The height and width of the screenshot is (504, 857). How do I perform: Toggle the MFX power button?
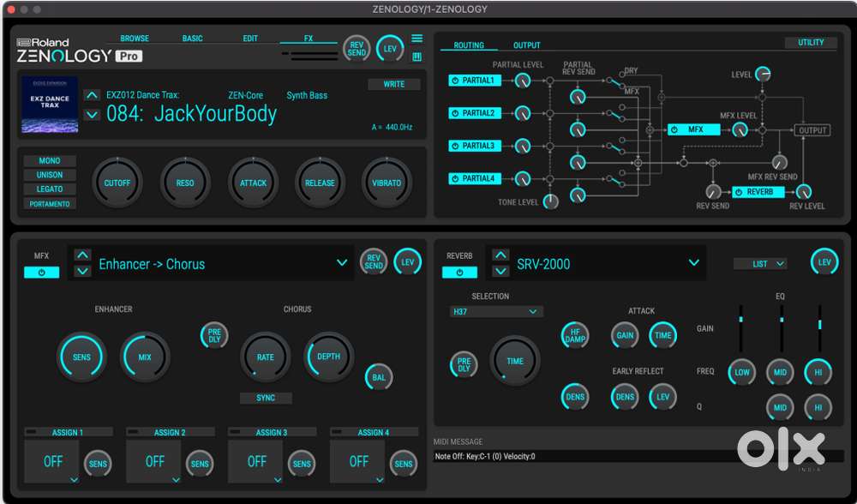click(x=41, y=273)
